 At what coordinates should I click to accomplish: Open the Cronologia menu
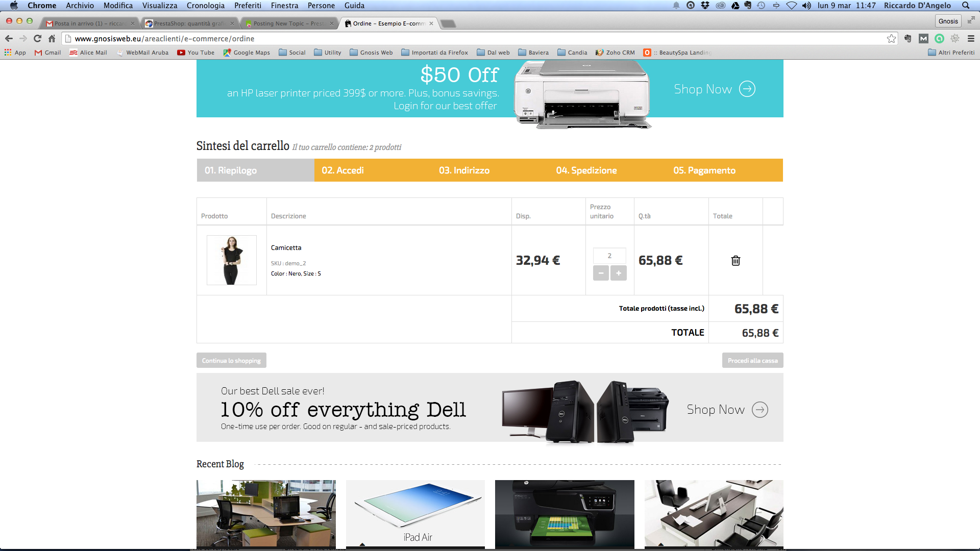pyautogui.click(x=205, y=6)
